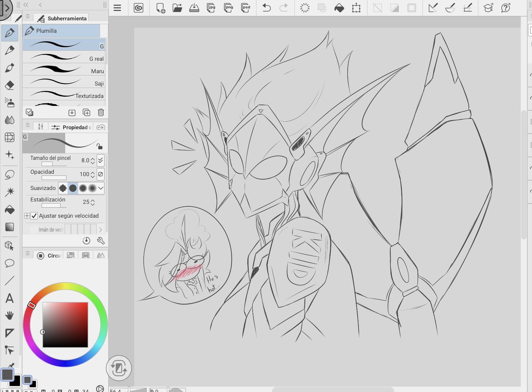The image size is (532, 392).
Task: Select the Eraser tool
Action: [9, 85]
